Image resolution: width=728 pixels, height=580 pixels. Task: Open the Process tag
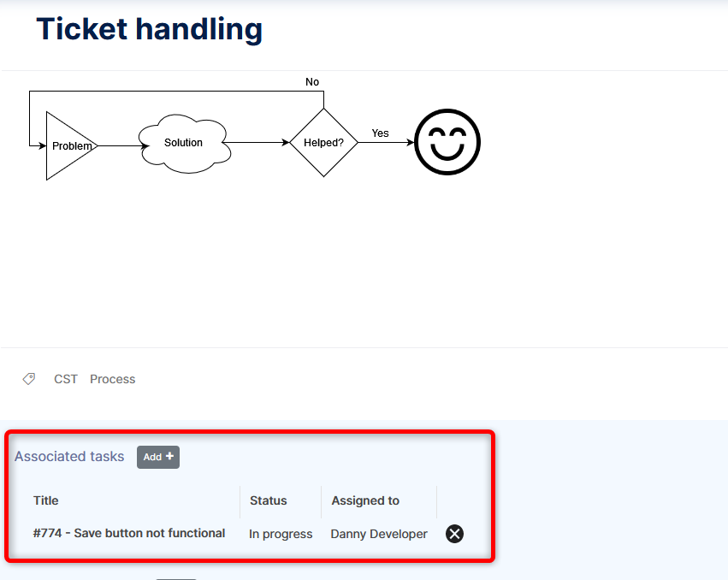point(113,379)
